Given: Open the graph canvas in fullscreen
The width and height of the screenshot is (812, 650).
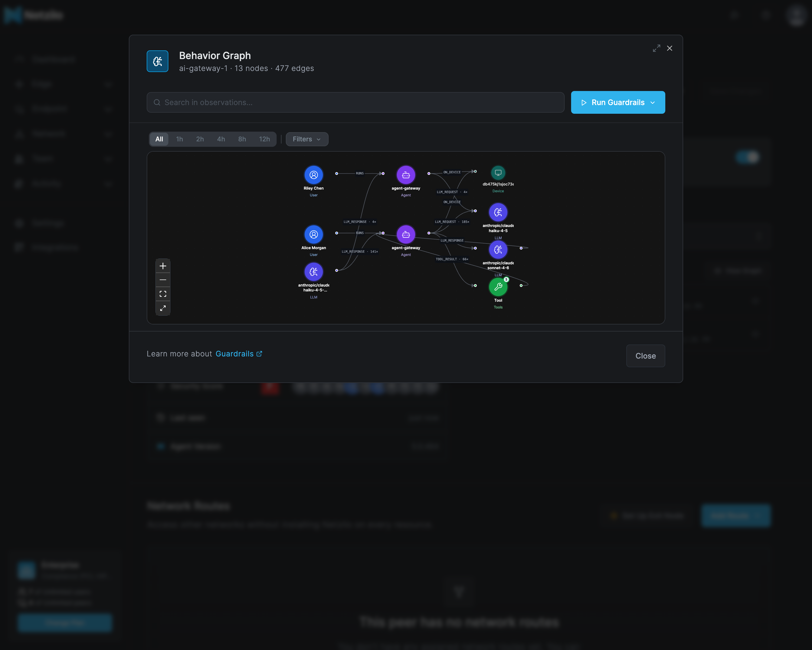Looking at the screenshot, I should click(x=163, y=308).
